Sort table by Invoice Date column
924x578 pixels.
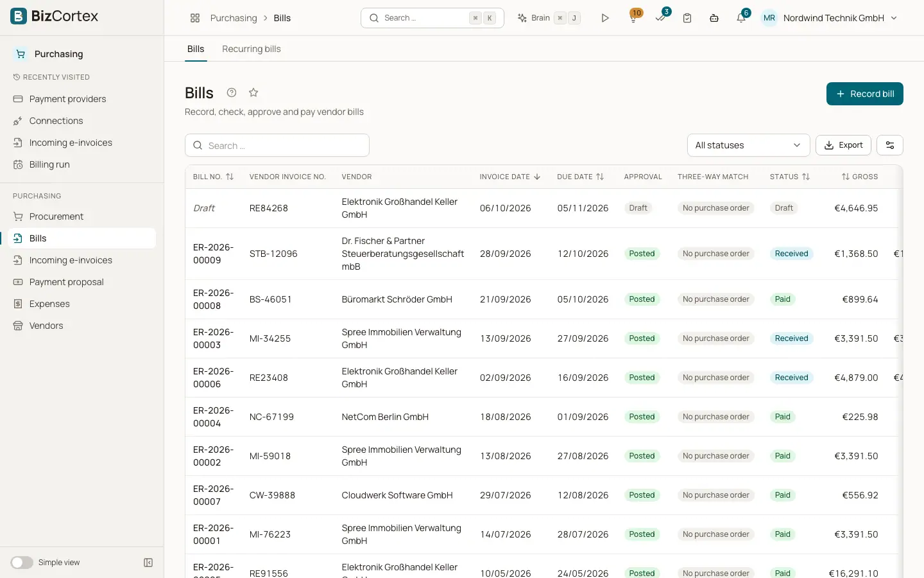tap(510, 177)
